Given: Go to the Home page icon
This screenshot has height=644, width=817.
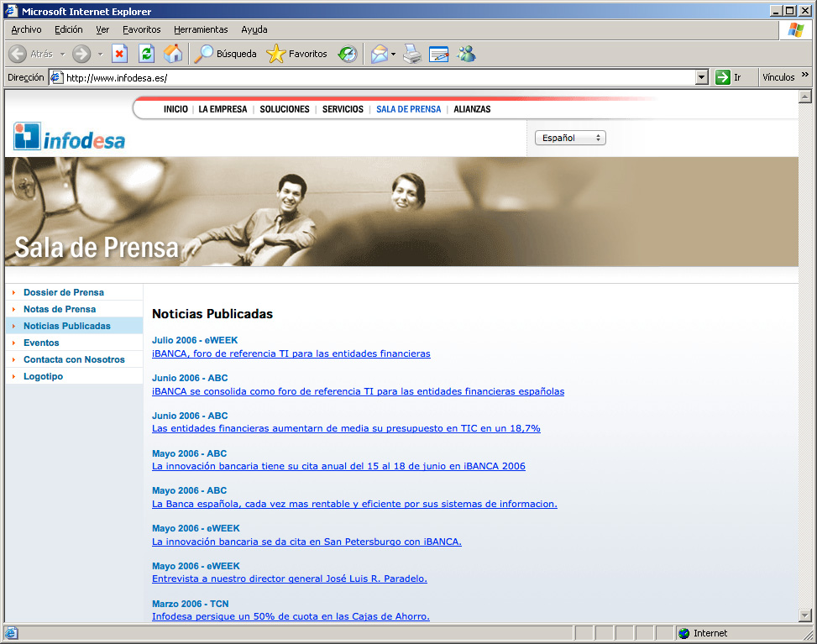Looking at the screenshot, I should tap(173, 54).
